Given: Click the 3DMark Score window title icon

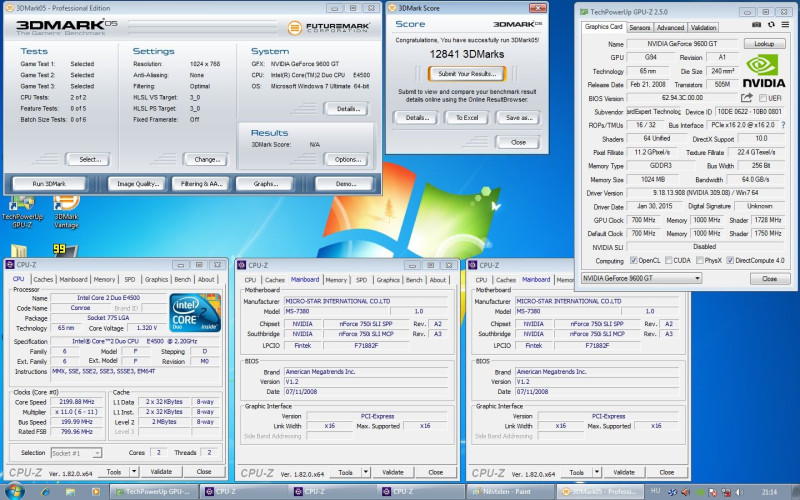Looking at the screenshot, I should tap(392, 8).
